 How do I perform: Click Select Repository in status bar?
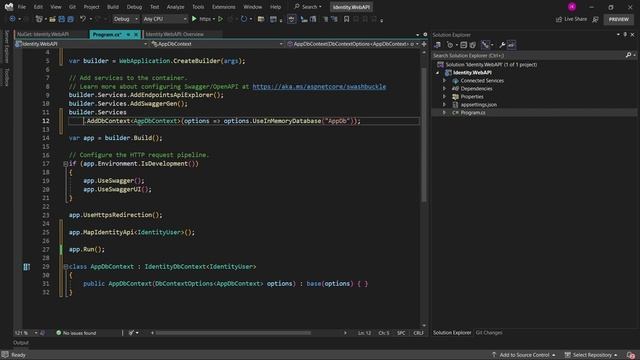coord(591,355)
